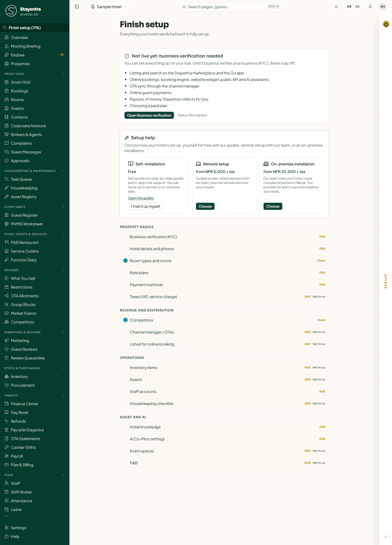Choose On-premise installation option

pyautogui.click(x=273, y=206)
